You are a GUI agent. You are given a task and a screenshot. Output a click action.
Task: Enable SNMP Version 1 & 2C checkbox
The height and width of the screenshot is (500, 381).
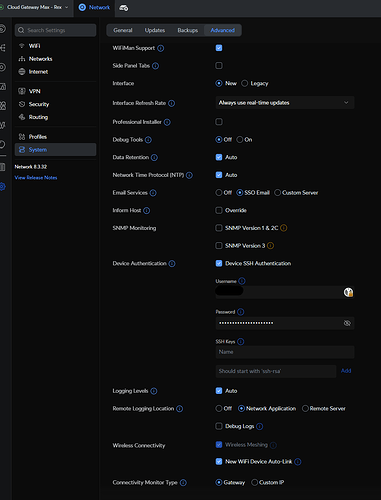[x=219, y=228]
